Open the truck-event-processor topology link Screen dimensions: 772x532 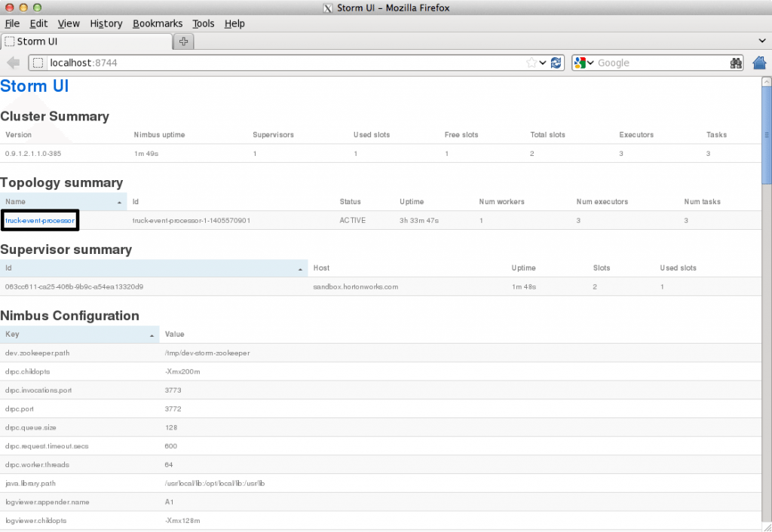point(40,221)
